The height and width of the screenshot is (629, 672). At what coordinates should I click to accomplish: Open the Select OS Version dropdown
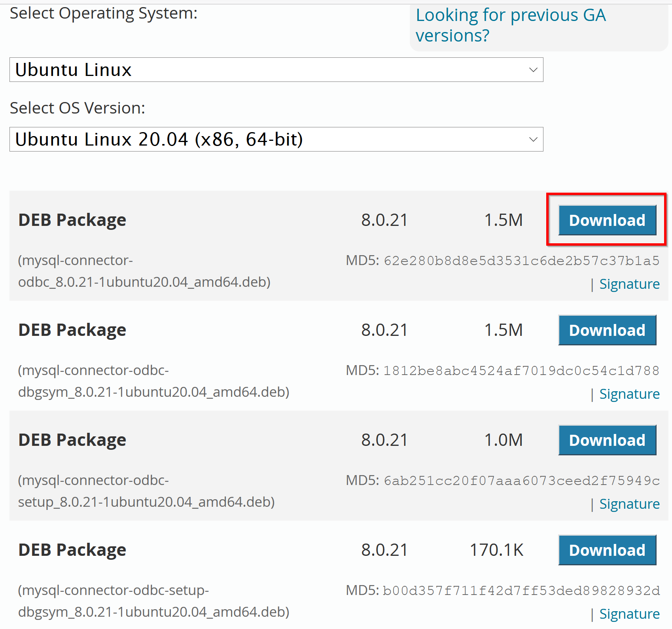(276, 139)
